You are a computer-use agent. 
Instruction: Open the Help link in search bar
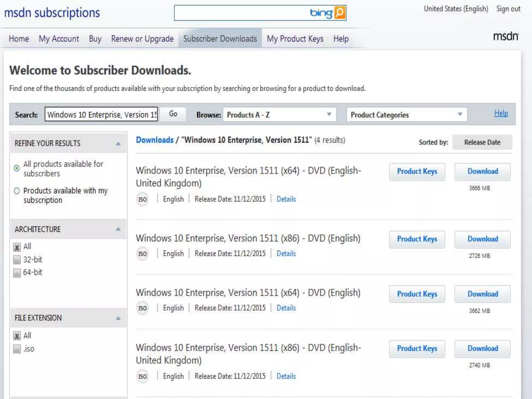pos(501,113)
